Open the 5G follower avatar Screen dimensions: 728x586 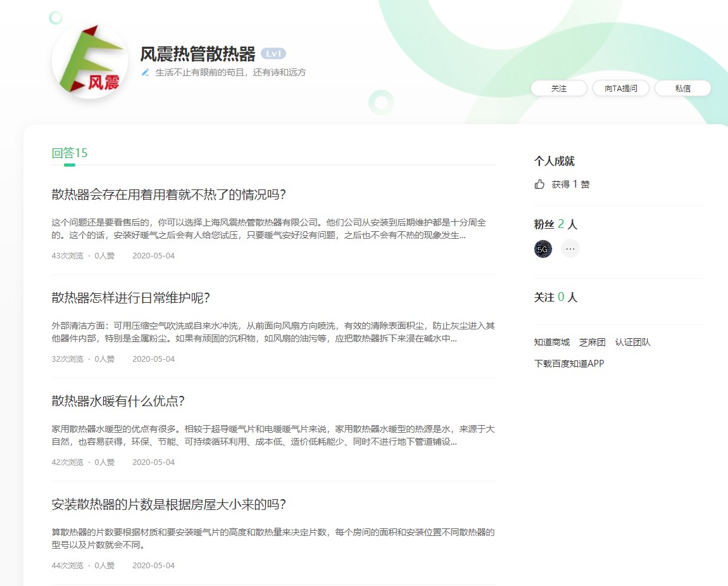543,249
